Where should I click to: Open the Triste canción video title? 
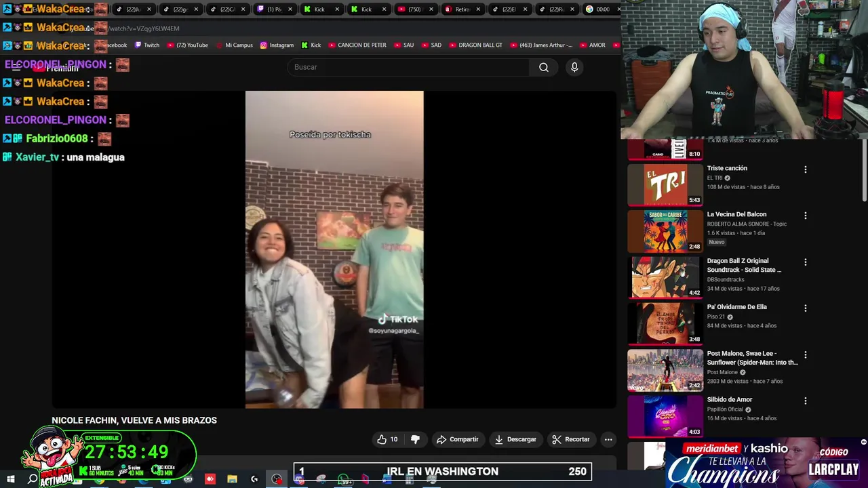727,168
